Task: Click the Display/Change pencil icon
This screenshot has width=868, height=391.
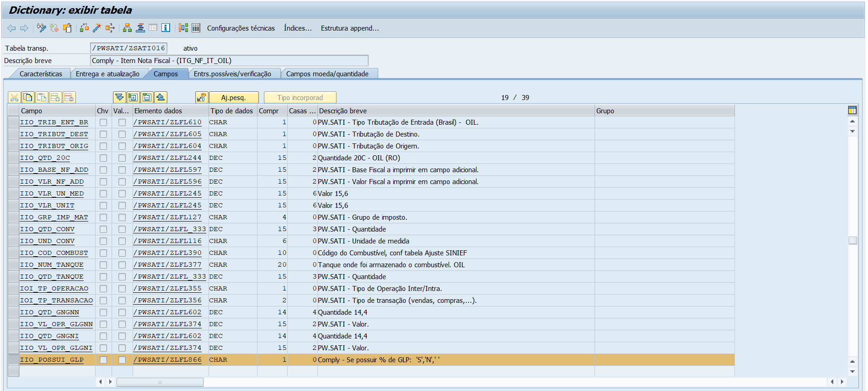Action: coord(41,28)
